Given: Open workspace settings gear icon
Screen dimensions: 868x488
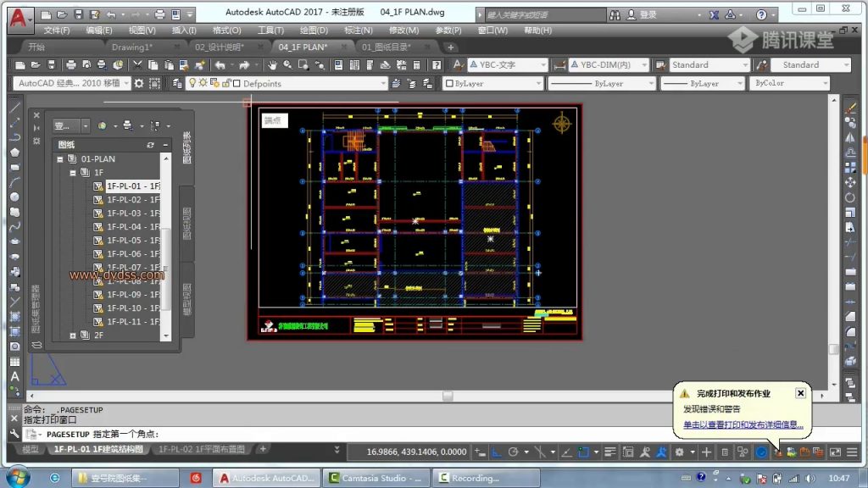Looking at the screenshot, I should click(139, 84).
